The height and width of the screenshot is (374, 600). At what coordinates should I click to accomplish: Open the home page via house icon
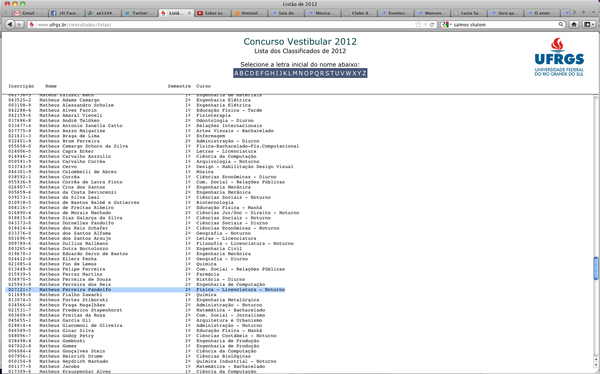[574, 24]
